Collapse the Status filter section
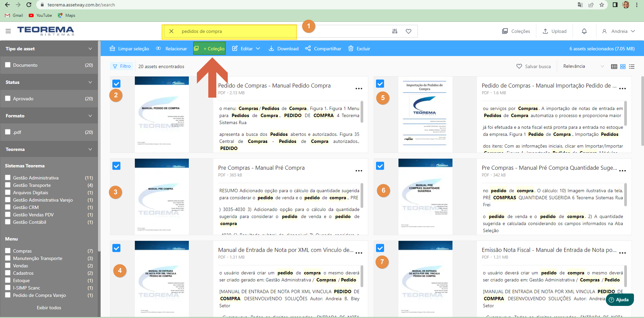Viewport: 644px width, 318px height. tap(90, 82)
